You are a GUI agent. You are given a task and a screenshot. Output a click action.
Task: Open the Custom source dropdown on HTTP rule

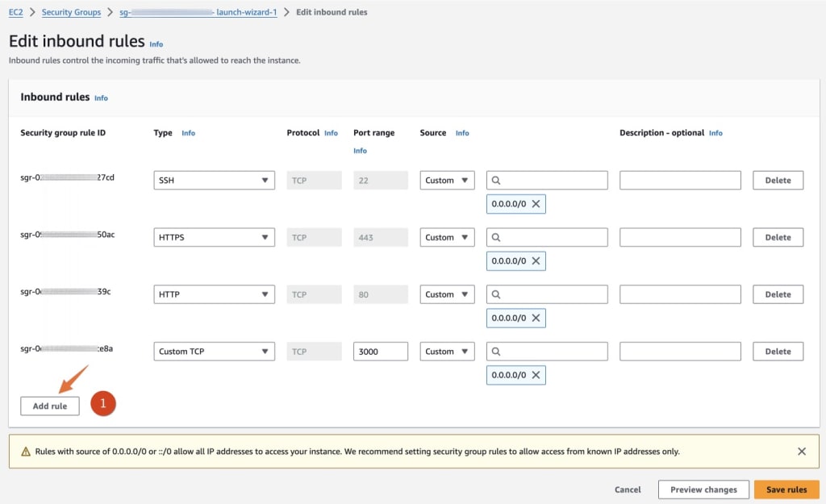(446, 294)
